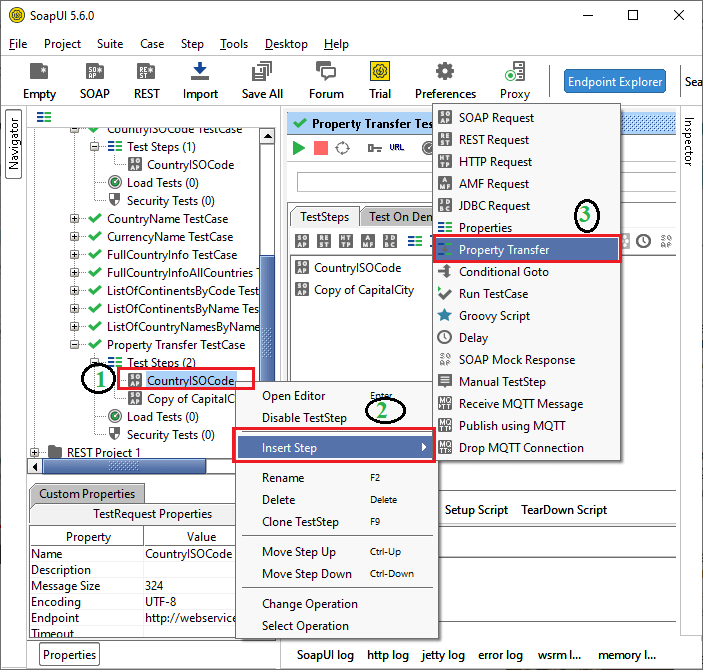Choose Groovy Script from submenu
Image resolution: width=703 pixels, height=670 pixels.
click(x=526, y=316)
